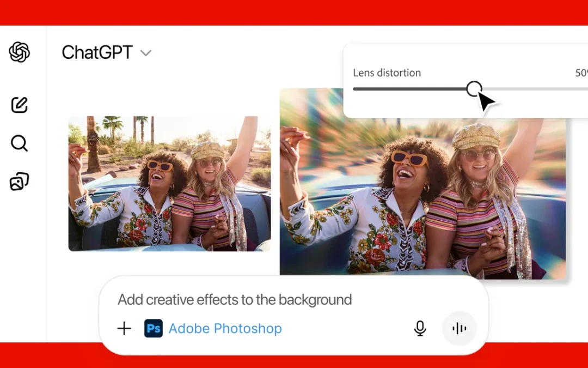Viewport: 588px width, 368px height.
Task: Click the Adobe Photoshop Ps icon
Action: (x=153, y=328)
